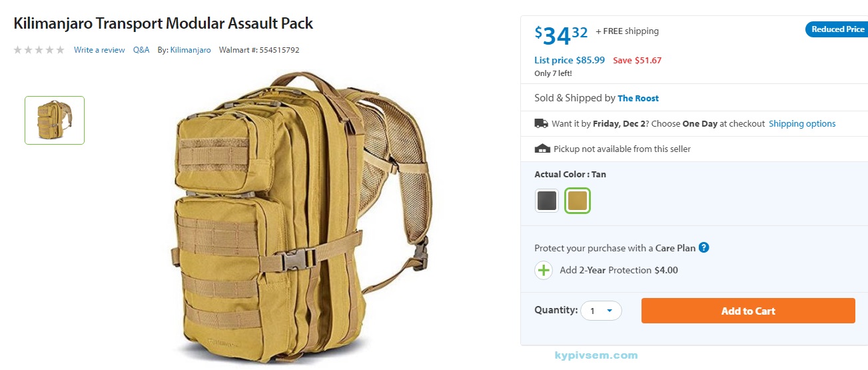Open the Q&A link
868x370 pixels.
point(141,50)
